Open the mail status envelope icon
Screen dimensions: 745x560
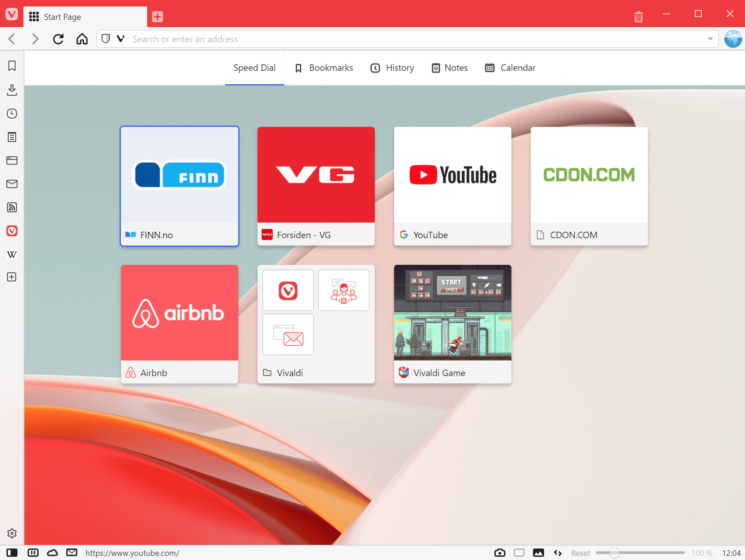tap(72, 553)
